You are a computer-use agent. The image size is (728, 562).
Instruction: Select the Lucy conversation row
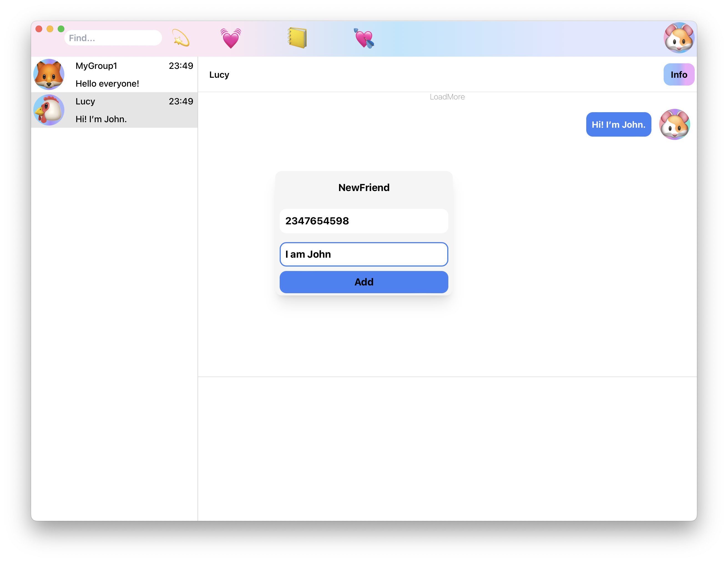pyautogui.click(x=133, y=110)
